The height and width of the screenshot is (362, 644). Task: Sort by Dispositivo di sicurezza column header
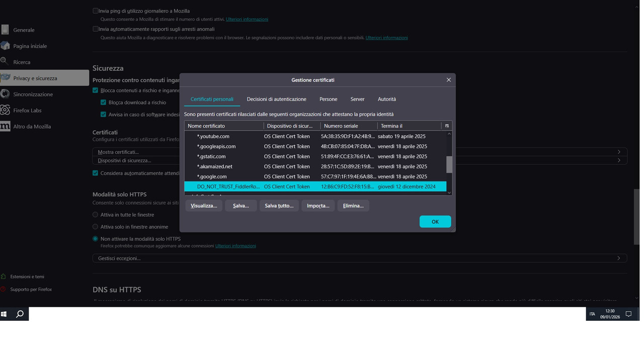(x=292, y=126)
